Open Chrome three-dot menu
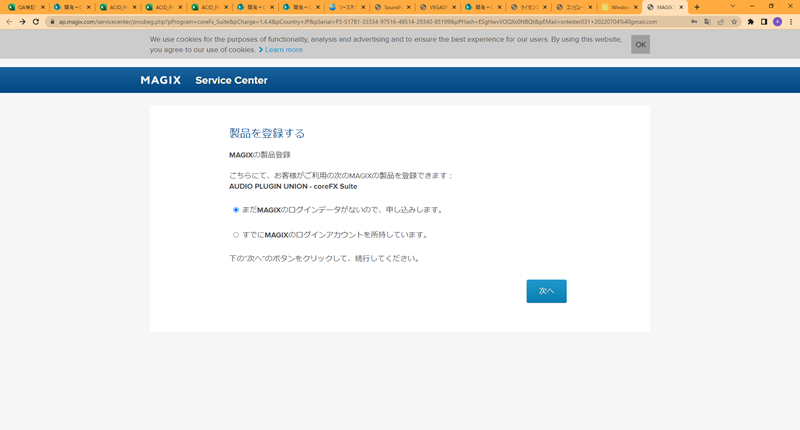 tap(791, 22)
